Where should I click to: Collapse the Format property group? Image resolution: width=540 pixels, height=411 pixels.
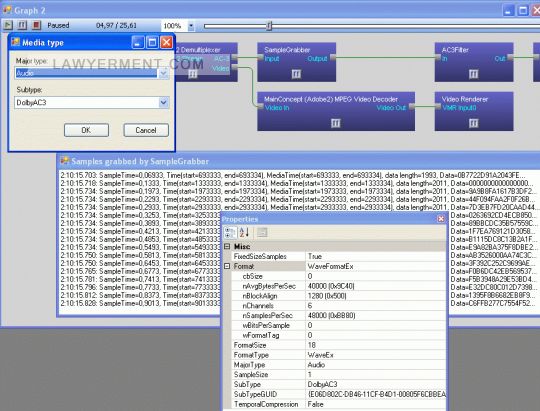click(x=227, y=266)
